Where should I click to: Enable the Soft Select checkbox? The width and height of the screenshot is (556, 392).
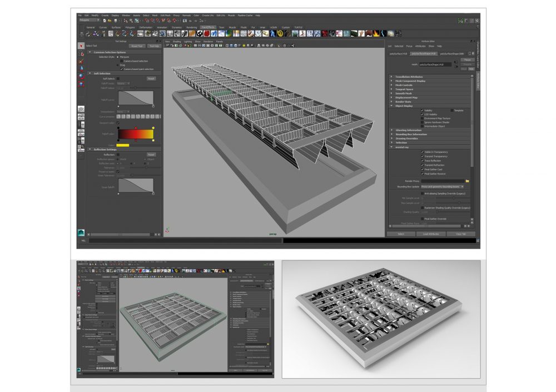pos(118,78)
